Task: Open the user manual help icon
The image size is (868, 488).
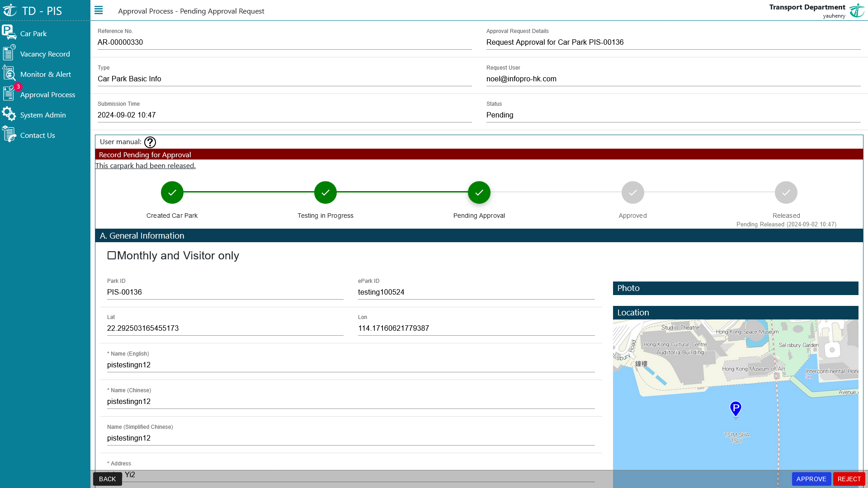Action: pyautogui.click(x=150, y=142)
